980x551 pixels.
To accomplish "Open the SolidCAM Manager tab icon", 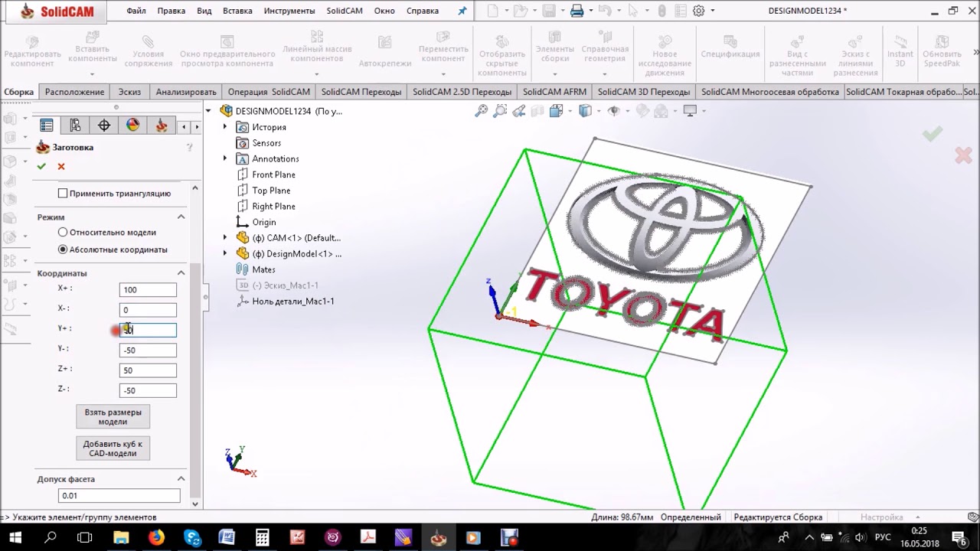I will click(x=162, y=126).
